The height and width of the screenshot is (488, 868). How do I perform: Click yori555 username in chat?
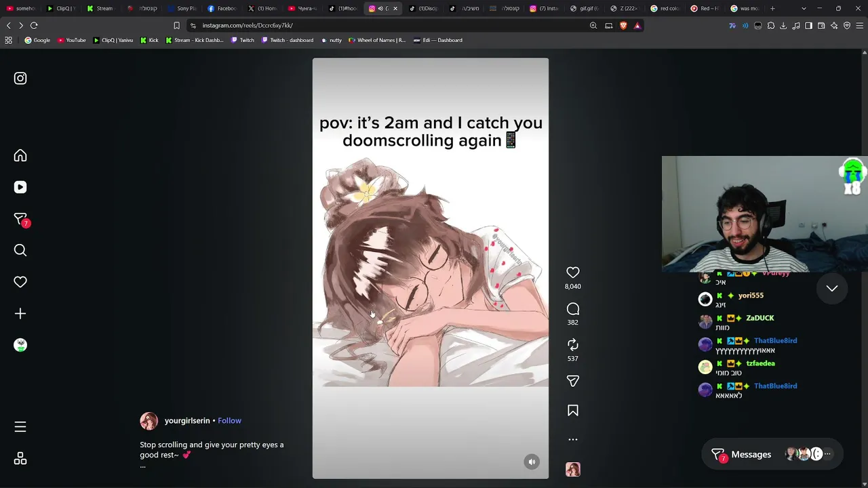pos(751,296)
